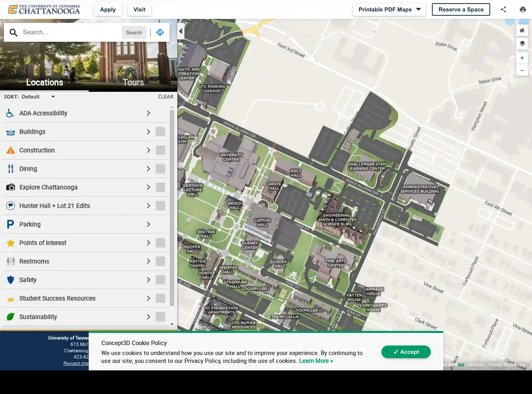The image size is (532, 394).
Task: Toggle the Restrooms checkbox
Action: [x=160, y=261]
